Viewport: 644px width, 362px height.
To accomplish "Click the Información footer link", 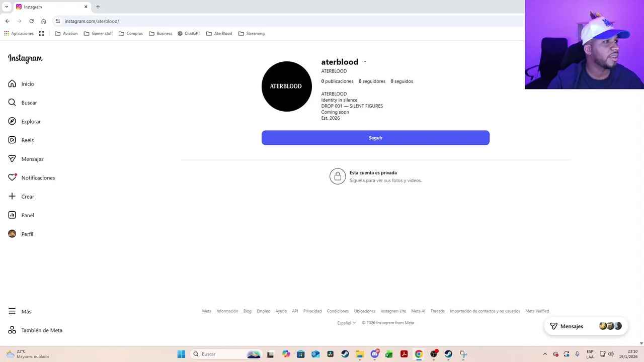I will coord(227,311).
